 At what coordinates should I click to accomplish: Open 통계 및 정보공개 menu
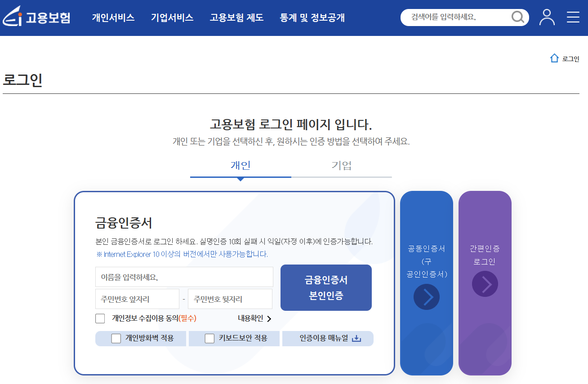pos(312,18)
